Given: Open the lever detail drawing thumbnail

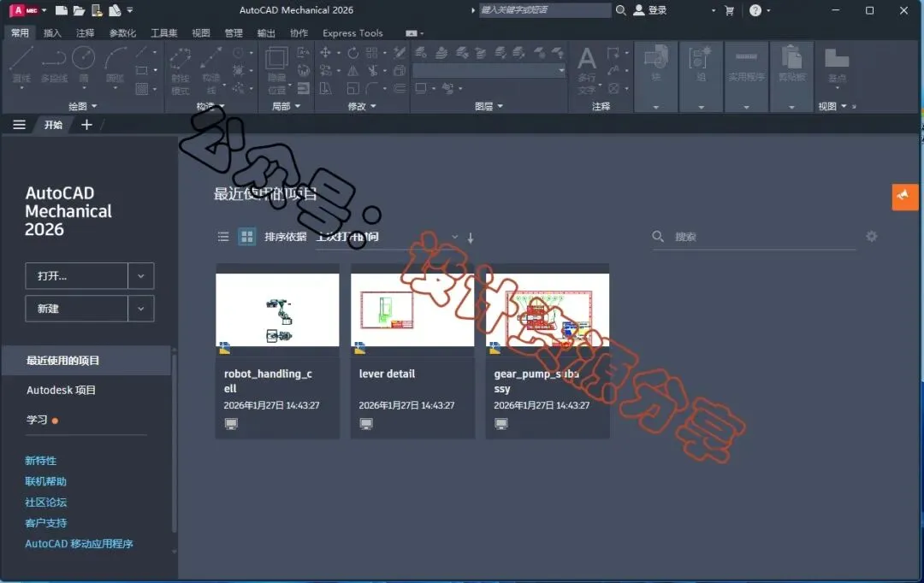Looking at the screenshot, I should click(412, 309).
